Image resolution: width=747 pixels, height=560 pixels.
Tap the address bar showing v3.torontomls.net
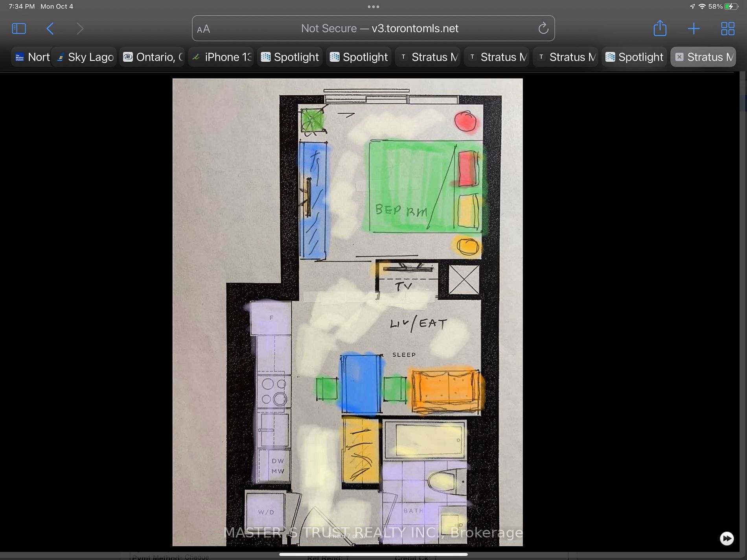373,28
